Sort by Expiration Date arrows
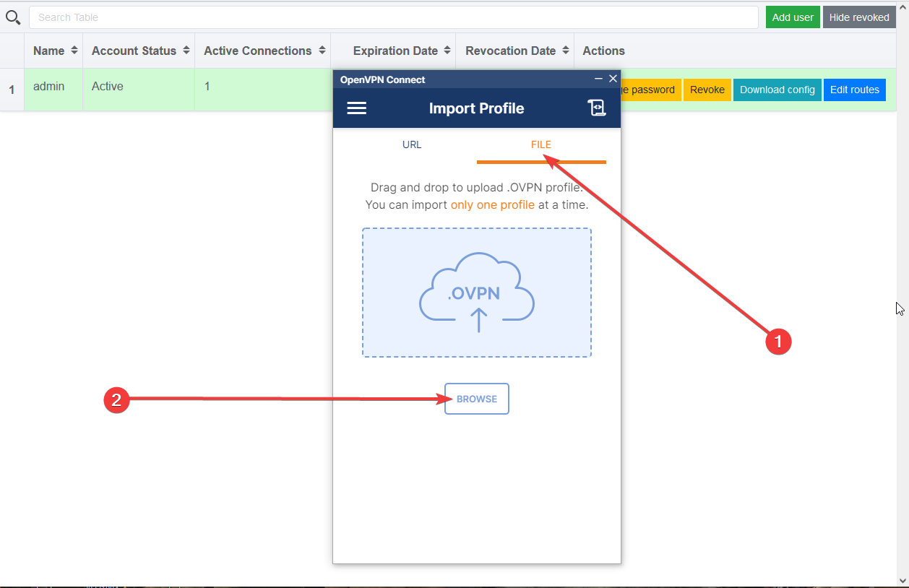Viewport: 909px width, 588px height. coord(447,51)
